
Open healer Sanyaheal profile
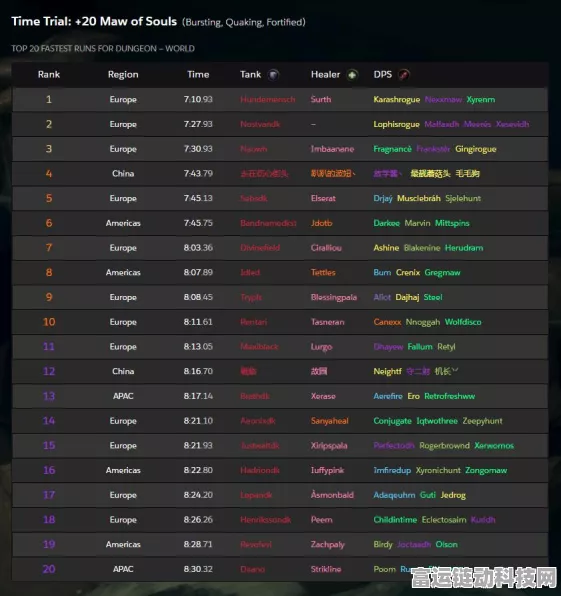pos(330,421)
